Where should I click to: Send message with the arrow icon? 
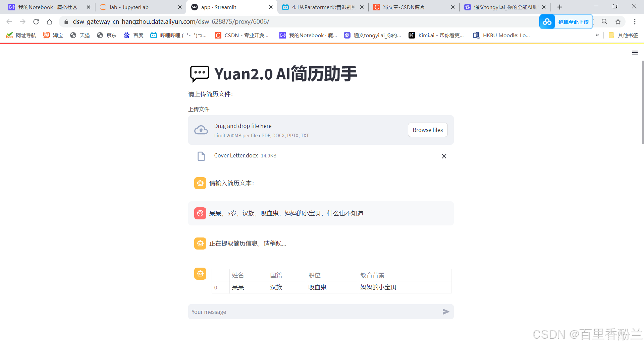pos(446,312)
